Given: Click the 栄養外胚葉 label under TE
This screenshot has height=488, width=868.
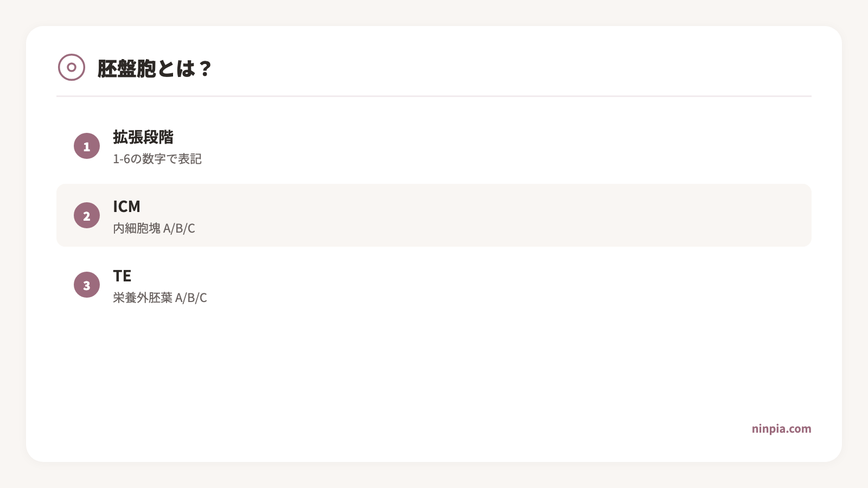Looking at the screenshot, I should [143, 298].
